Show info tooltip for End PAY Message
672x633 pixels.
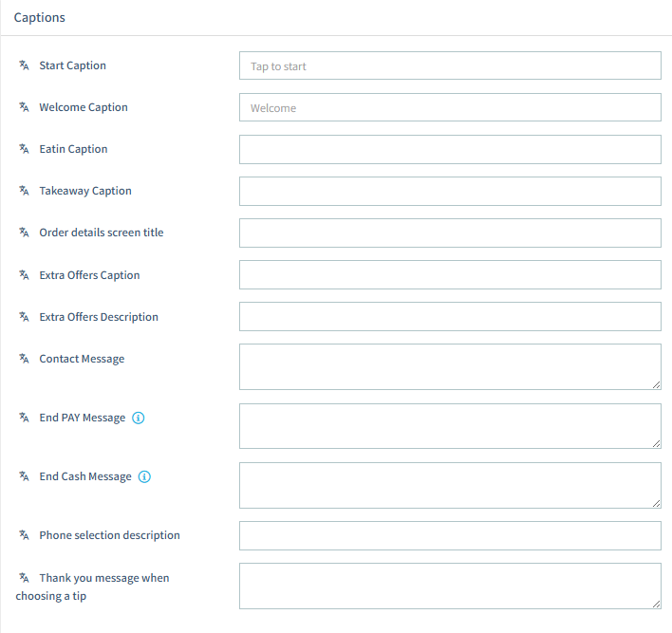coord(139,418)
